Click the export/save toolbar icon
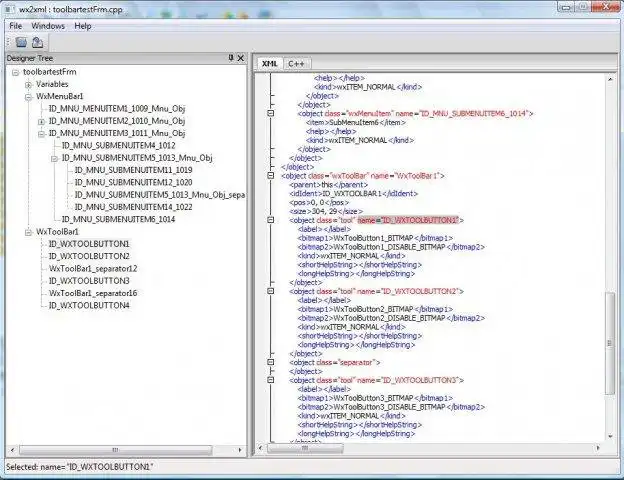 pos(38,42)
